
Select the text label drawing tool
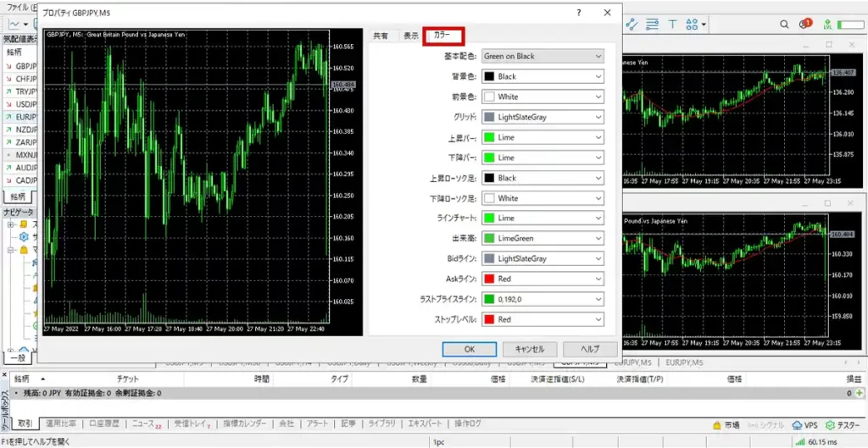tap(673, 25)
